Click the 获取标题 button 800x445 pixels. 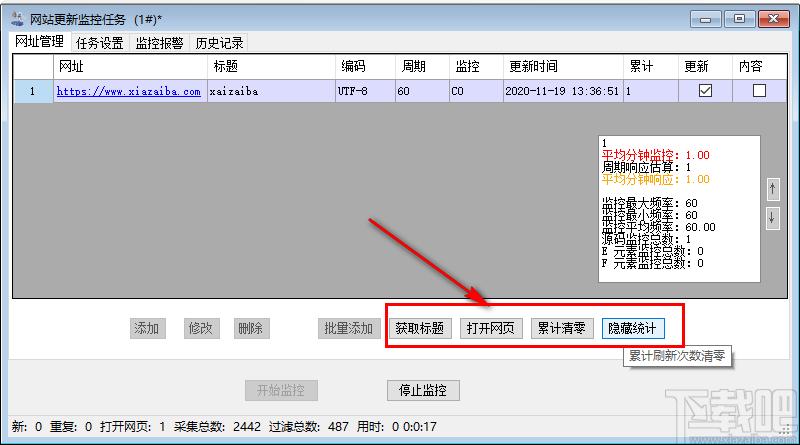[419, 328]
